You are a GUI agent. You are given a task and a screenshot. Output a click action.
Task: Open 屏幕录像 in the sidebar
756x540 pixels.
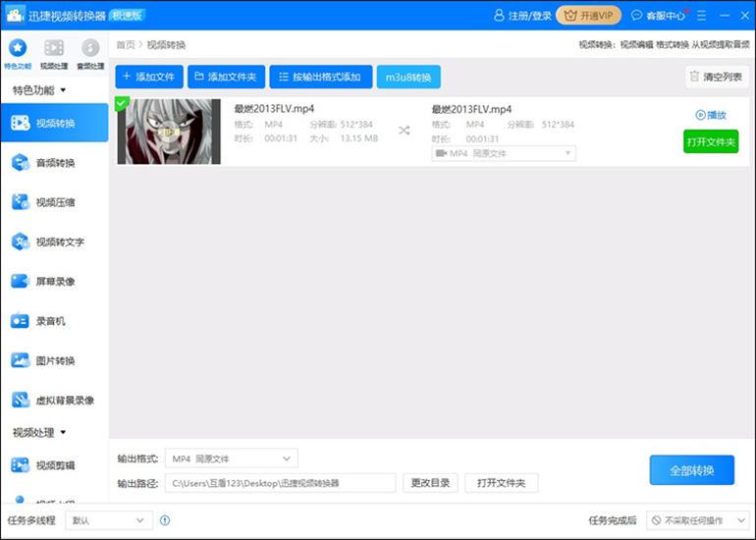(x=54, y=281)
